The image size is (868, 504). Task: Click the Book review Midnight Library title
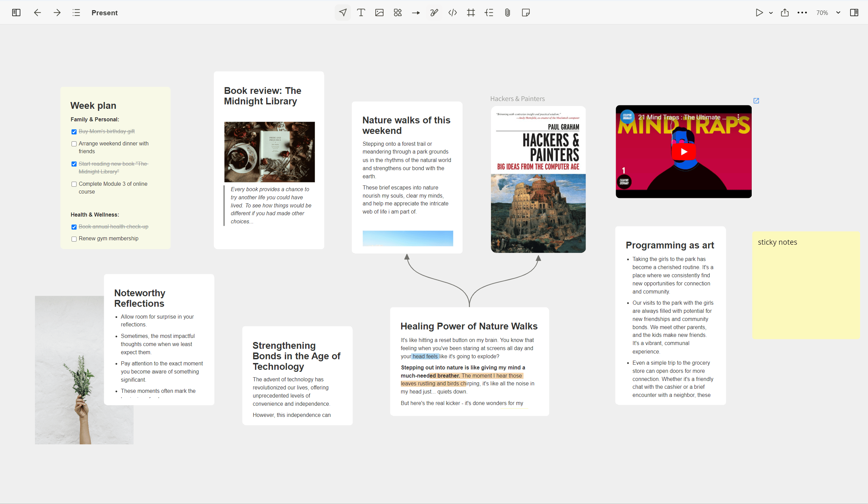click(x=262, y=96)
